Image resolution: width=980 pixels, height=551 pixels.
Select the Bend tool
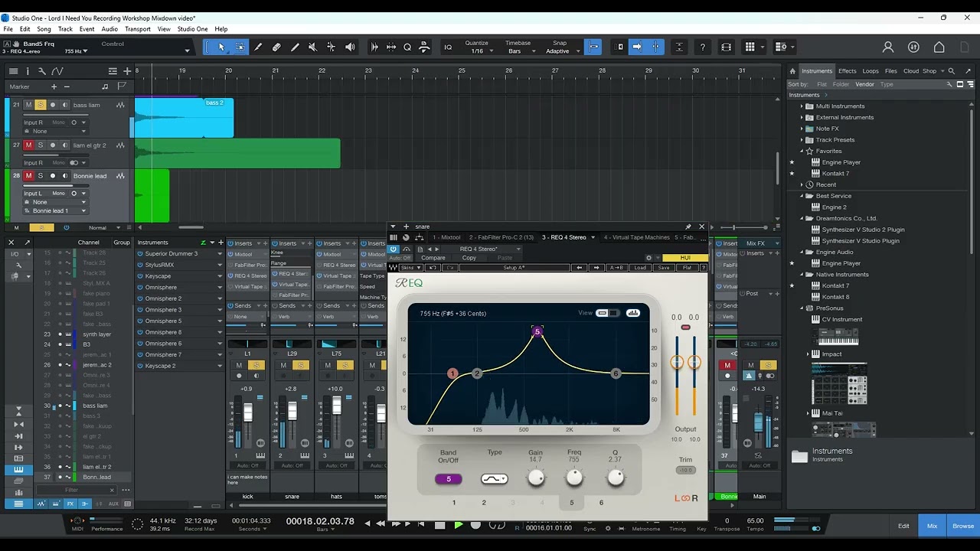click(331, 47)
